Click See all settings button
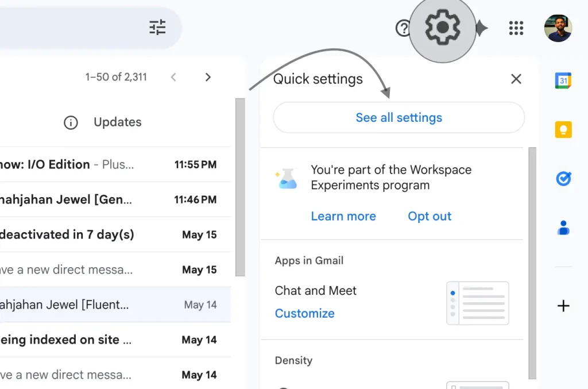 399,117
